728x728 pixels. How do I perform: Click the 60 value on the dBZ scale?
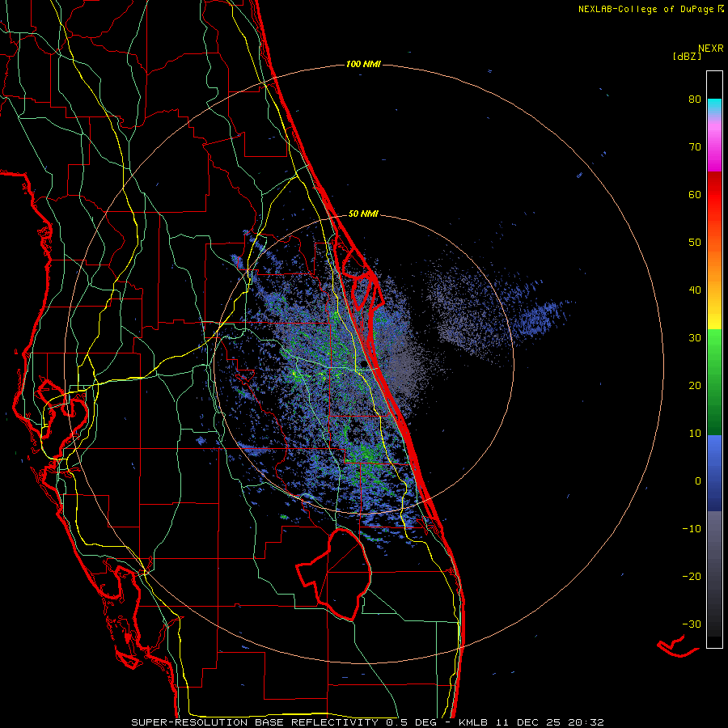pos(695,194)
